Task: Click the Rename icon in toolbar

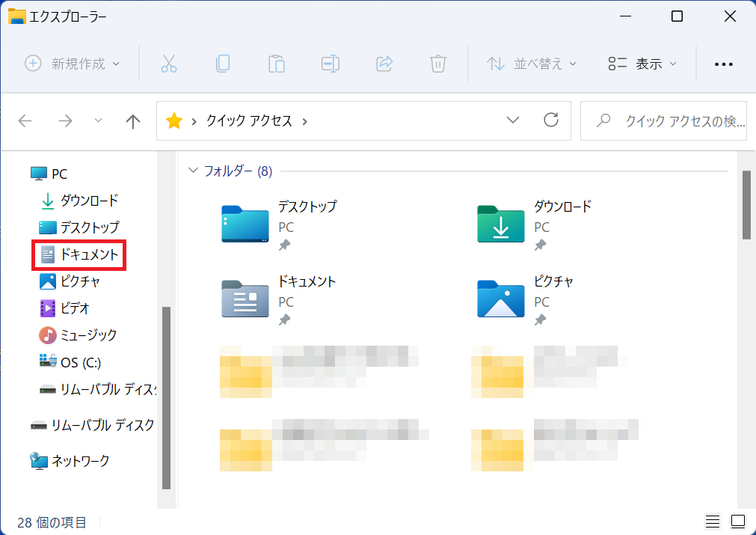Action: click(331, 64)
